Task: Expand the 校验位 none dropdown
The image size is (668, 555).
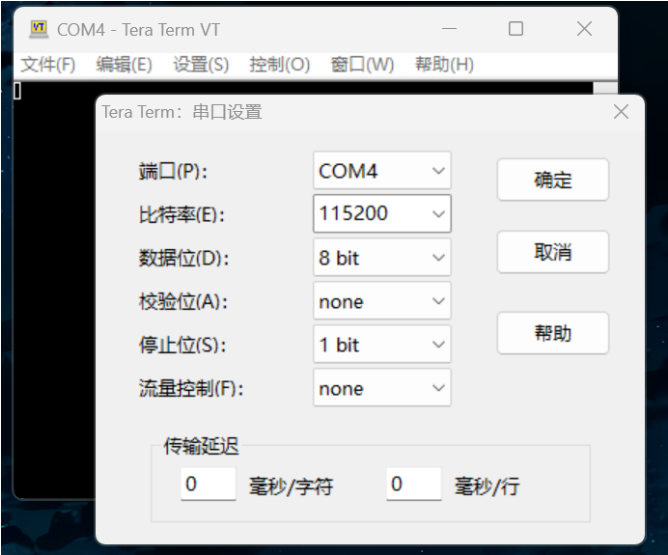Action: coord(382,301)
